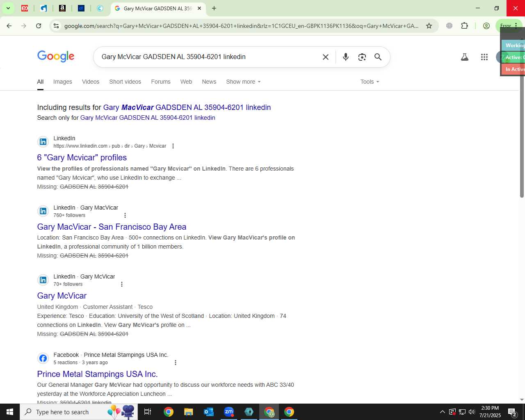Switch to the Forums tab
Screen dimensions: 525x420
pyautogui.click(x=161, y=82)
